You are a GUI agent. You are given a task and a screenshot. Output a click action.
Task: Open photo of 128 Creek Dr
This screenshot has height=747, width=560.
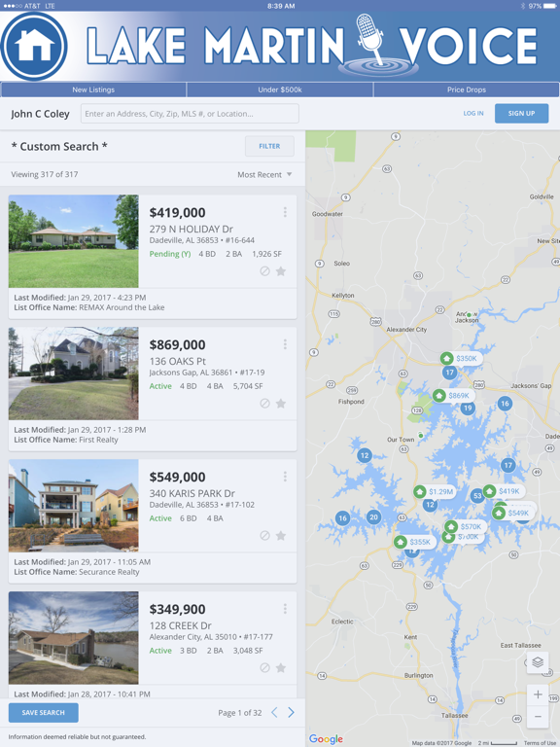[x=73, y=638]
